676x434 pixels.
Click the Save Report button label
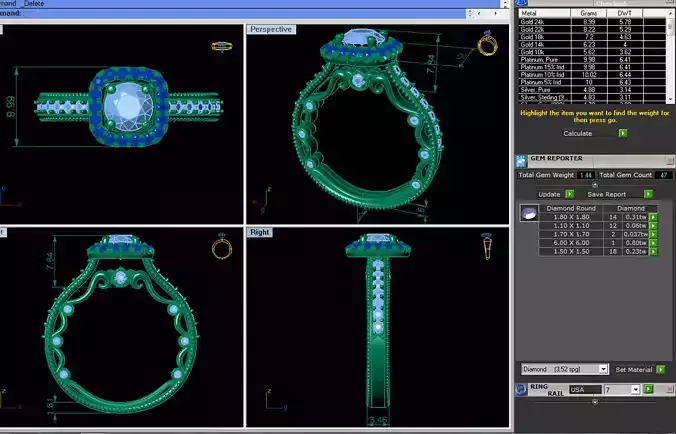point(606,194)
